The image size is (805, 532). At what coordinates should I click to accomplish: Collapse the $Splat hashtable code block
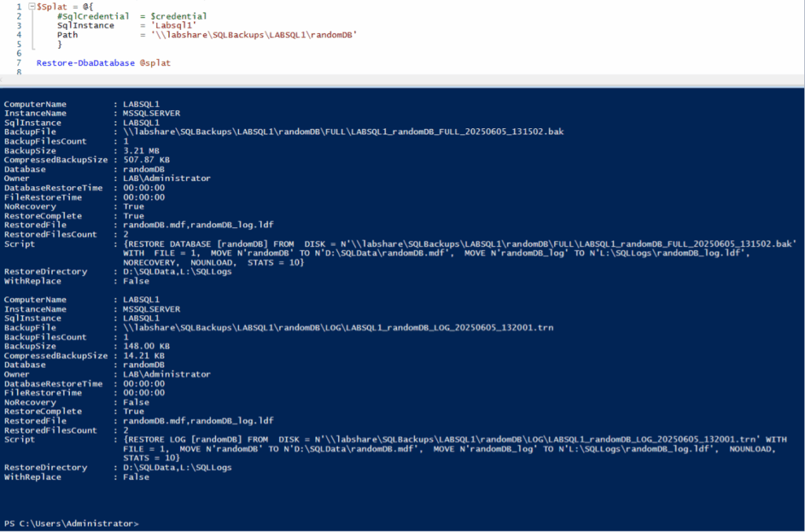tap(31, 6)
